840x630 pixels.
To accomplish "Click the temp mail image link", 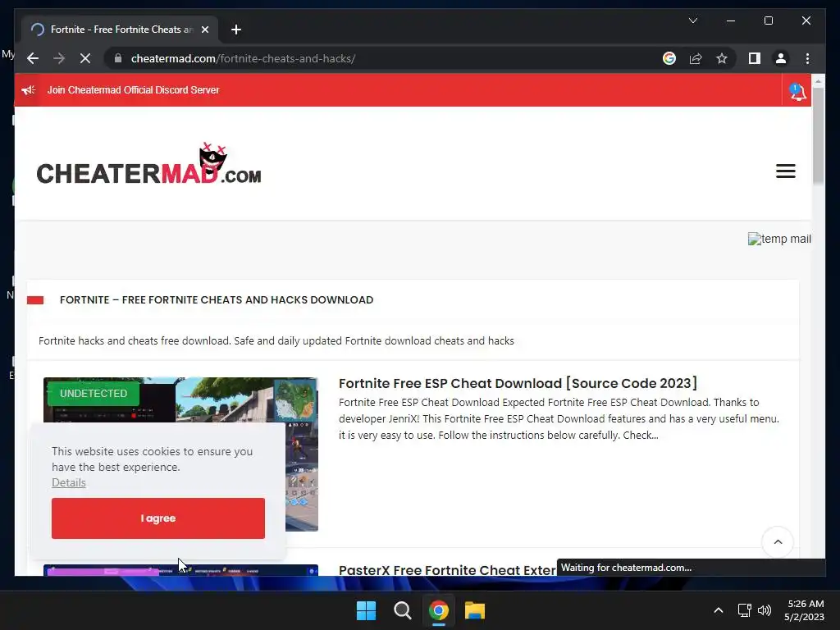I will 779,239.
